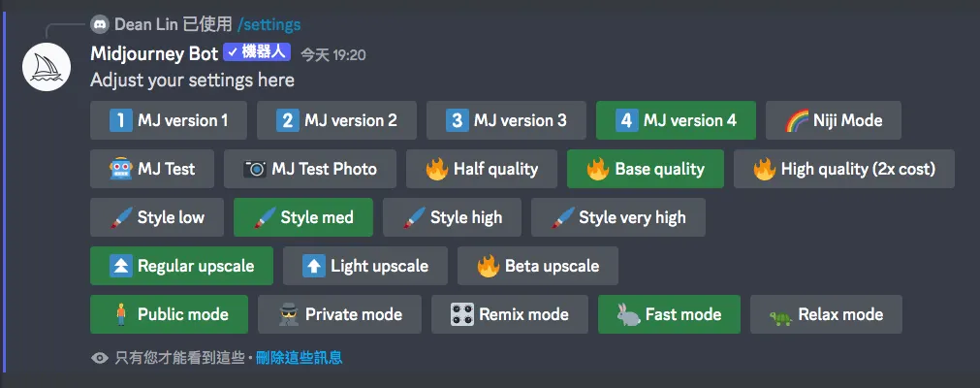The height and width of the screenshot is (388, 980).
Task: Click the 今天 19:20 timestamp
Action: (333, 55)
